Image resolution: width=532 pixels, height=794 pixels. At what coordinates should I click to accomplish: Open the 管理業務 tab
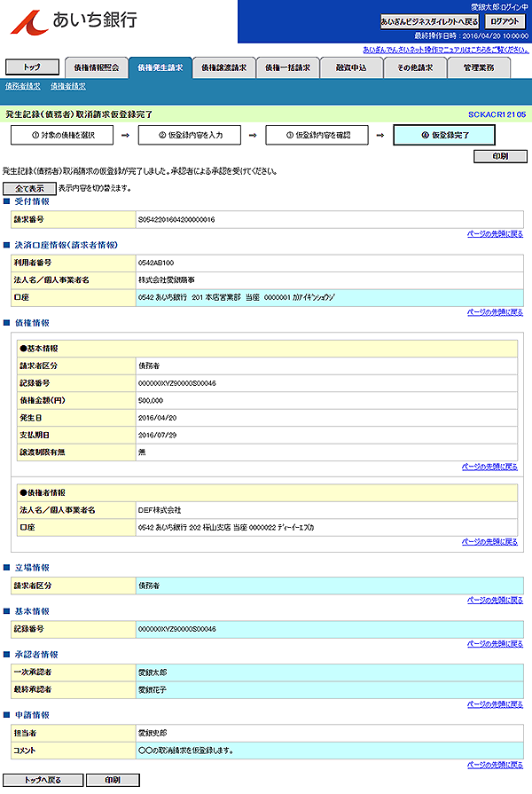point(479,67)
